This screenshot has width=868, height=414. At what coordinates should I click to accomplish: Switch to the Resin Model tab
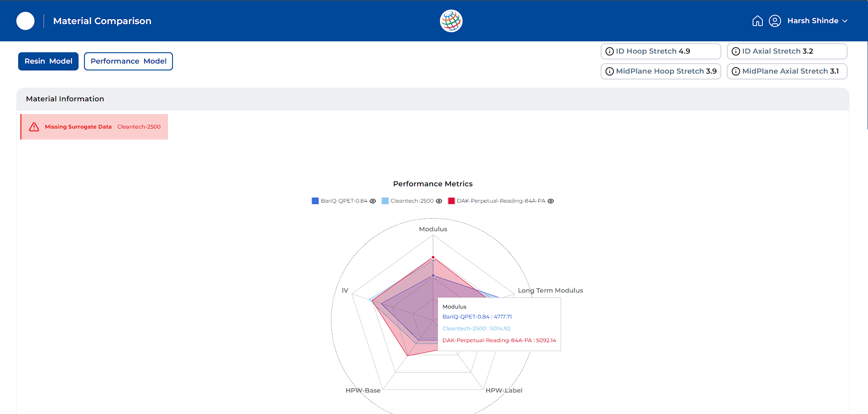point(48,61)
